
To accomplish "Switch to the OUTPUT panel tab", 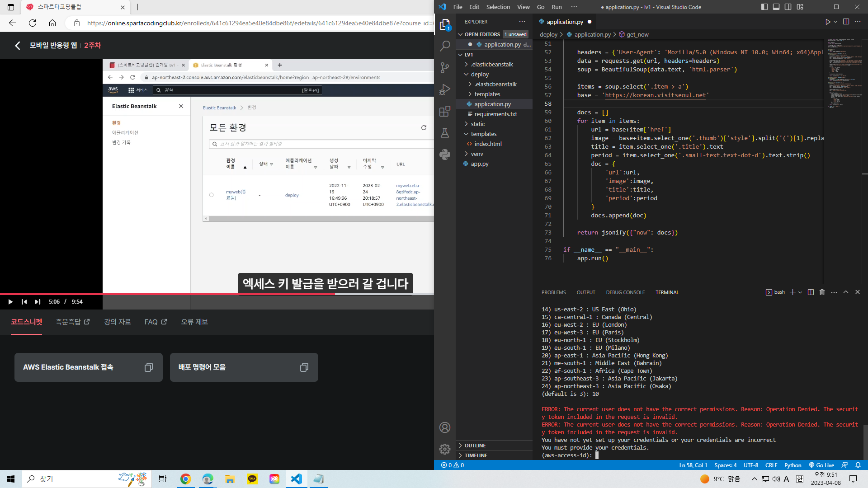I will 586,292.
